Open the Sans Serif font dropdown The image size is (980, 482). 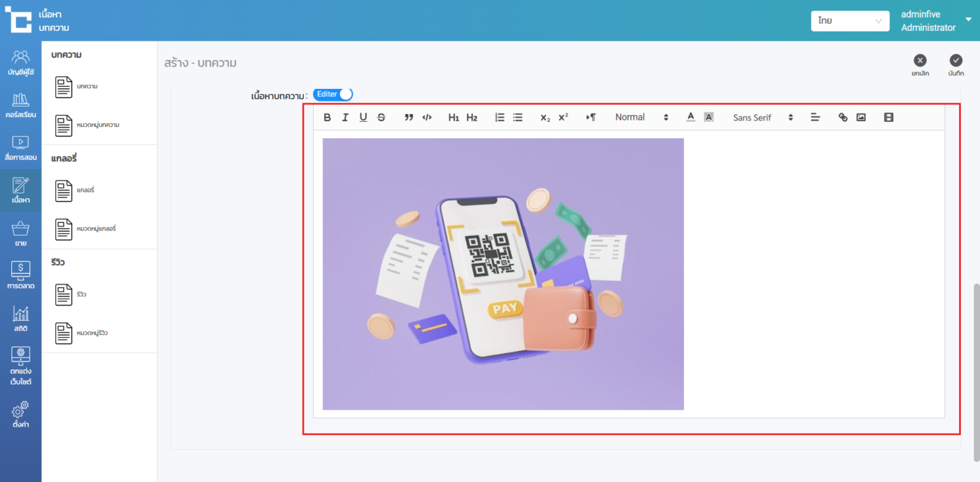tap(762, 118)
